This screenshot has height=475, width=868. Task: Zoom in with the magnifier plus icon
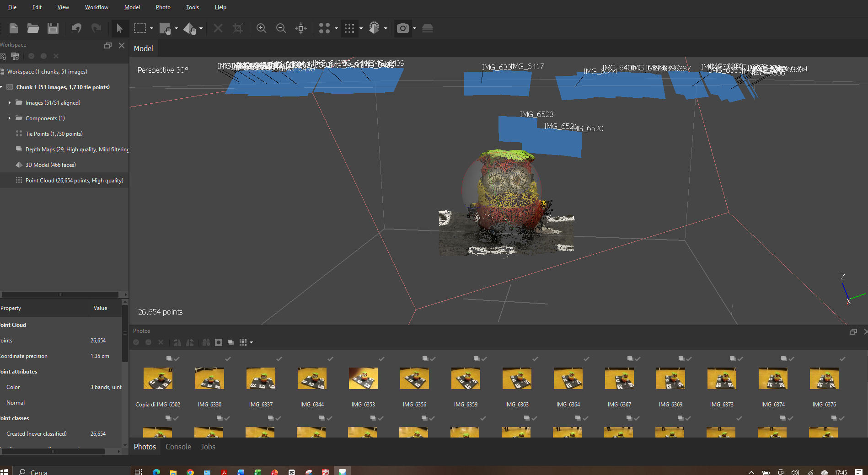261,28
